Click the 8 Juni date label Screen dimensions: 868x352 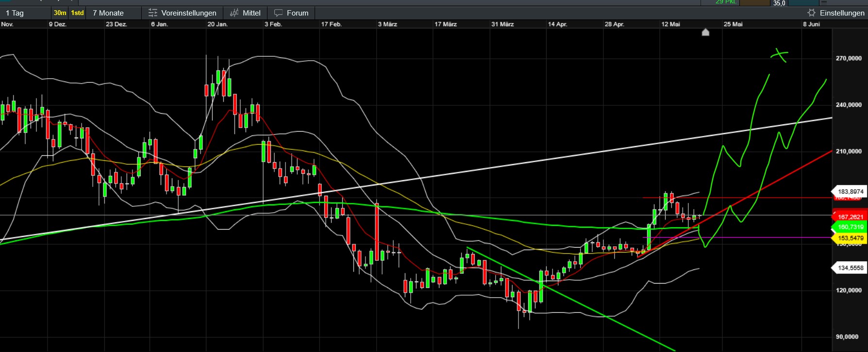click(x=812, y=24)
